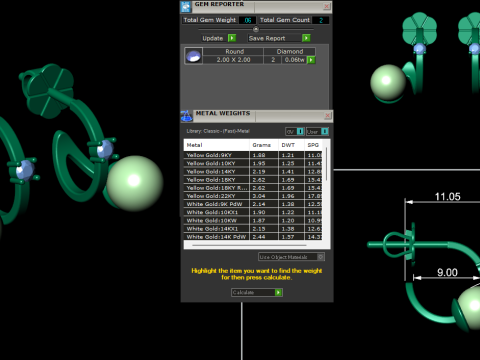Click the Total Gem Count value field

click(321, 20)
